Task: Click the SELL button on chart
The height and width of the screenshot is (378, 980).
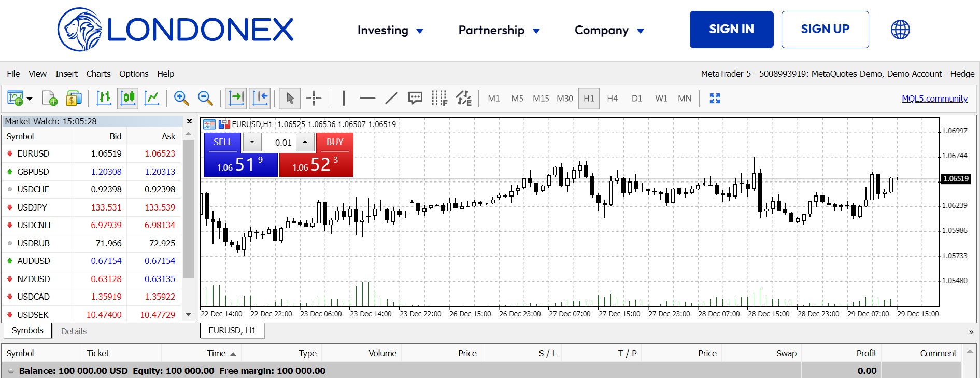Action: 223,142
